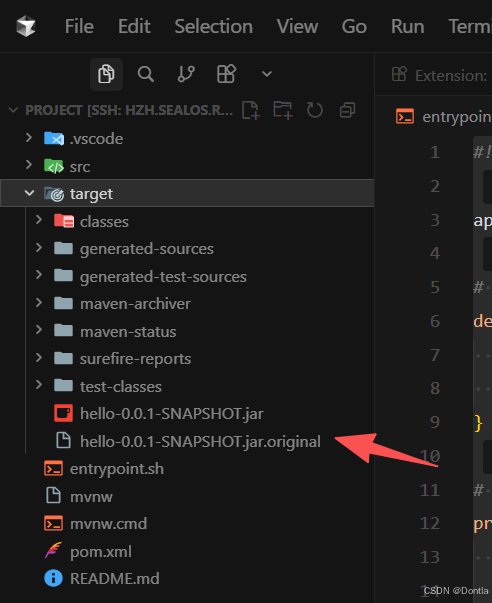Select the src folder name

tap(80, 167)
